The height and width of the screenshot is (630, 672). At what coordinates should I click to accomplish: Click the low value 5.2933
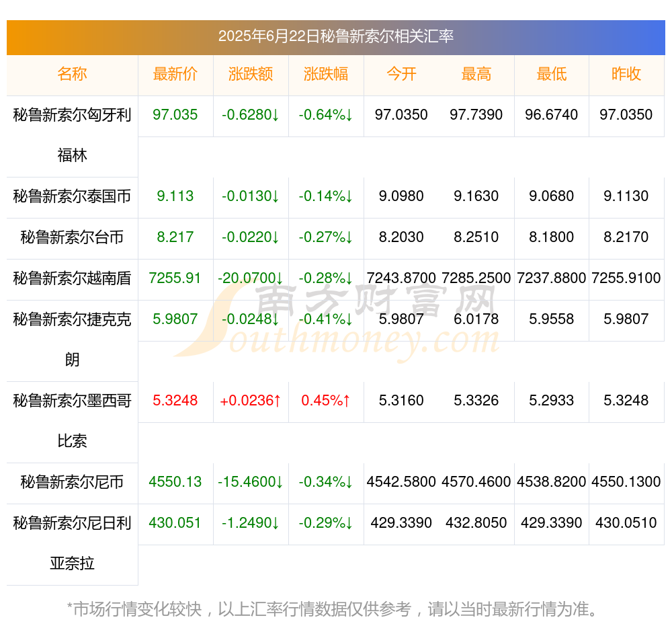point(551,401)
